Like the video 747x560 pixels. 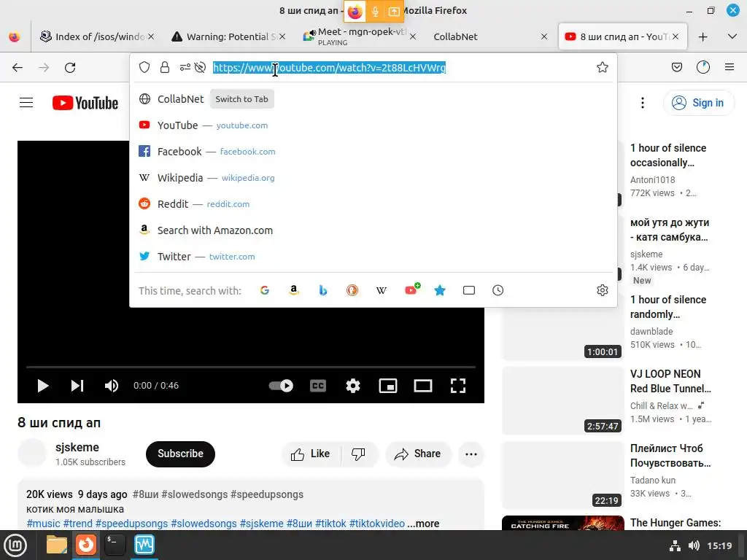pyautogui.click(x=311, y=454)
